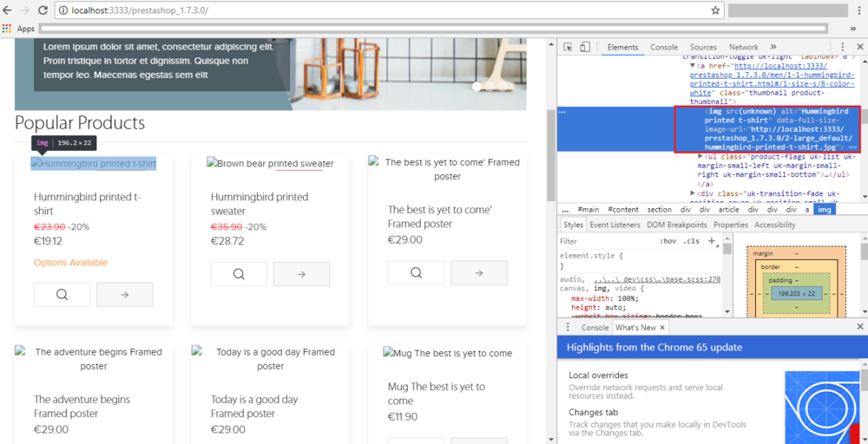Show more bookmarks with the chevron
Viewport: 868px width, 444px height.
pos(853,29)
